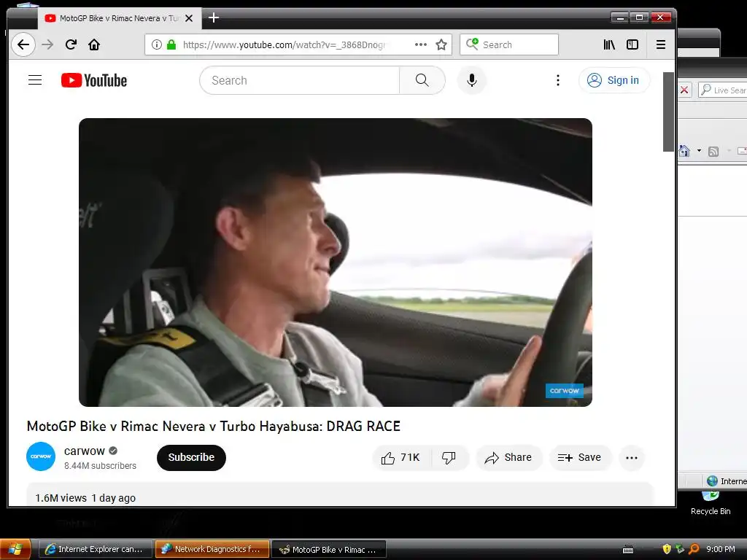The height and width of the screenshot is (560, 747).
Task: Expand the description showing 1.6M views
Action: (339, 494)
